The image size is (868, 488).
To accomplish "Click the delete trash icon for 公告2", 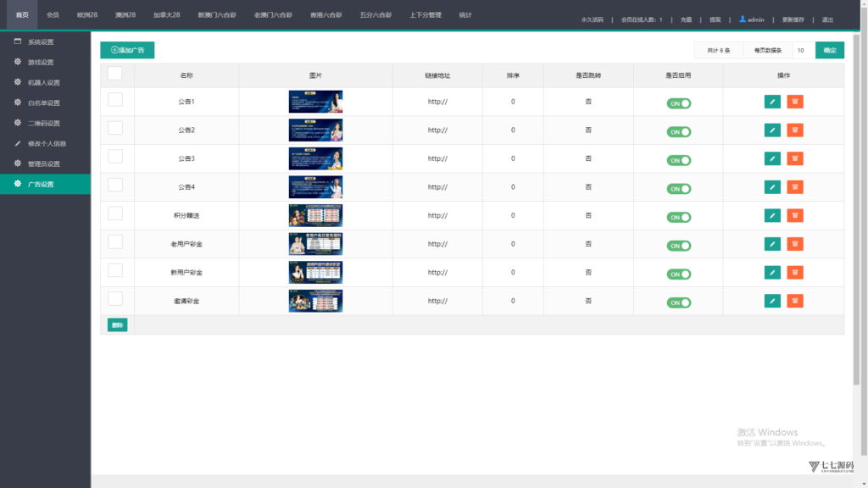I will [795, 130].
